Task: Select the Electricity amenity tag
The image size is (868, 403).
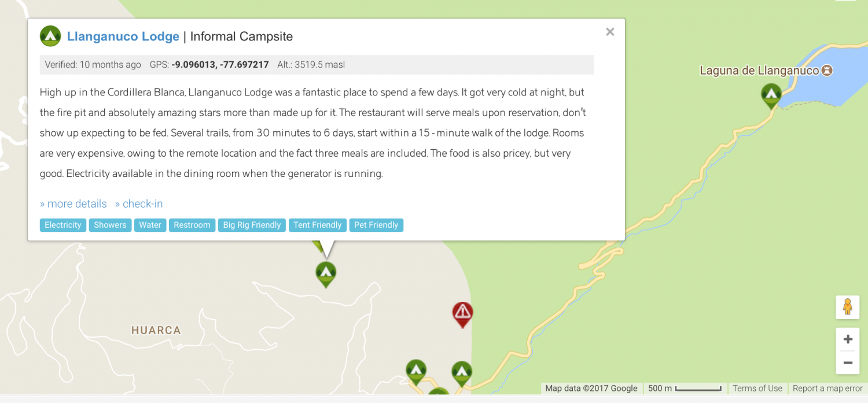Action: [63, 225]
